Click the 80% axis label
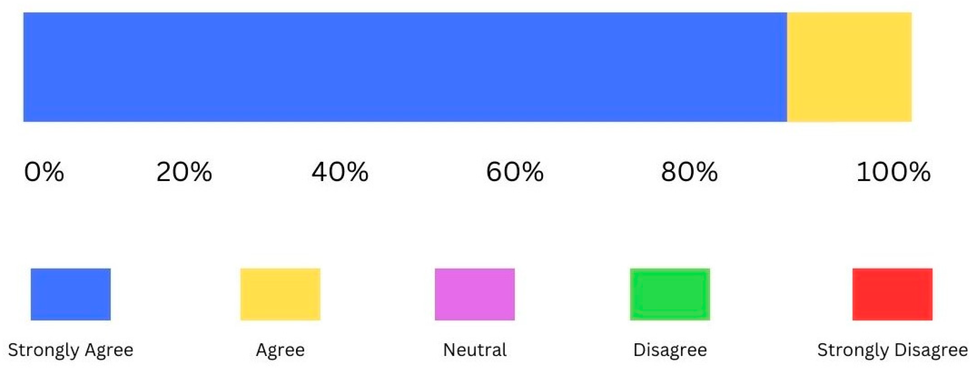Screen dimensions: 980x374 (689, 172)
